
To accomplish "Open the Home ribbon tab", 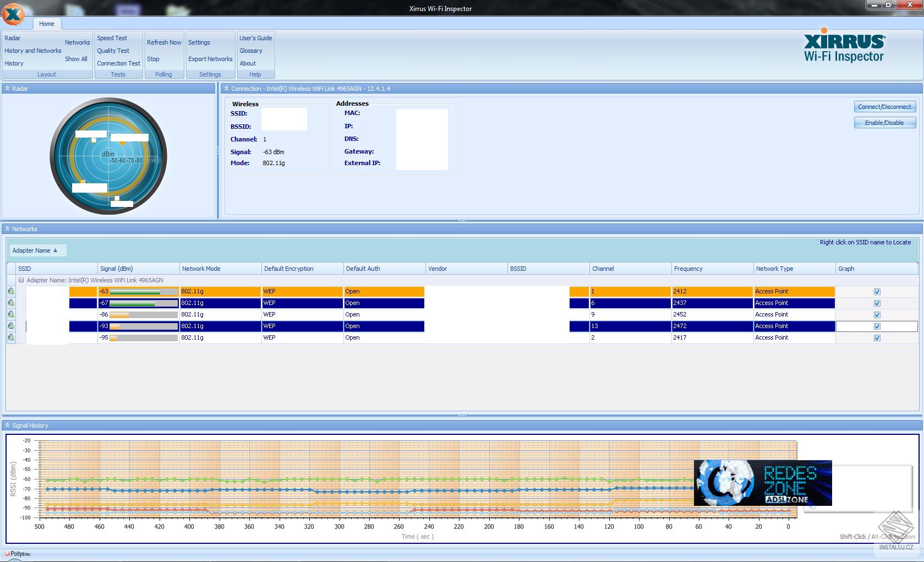I will [x=47, y=24].
